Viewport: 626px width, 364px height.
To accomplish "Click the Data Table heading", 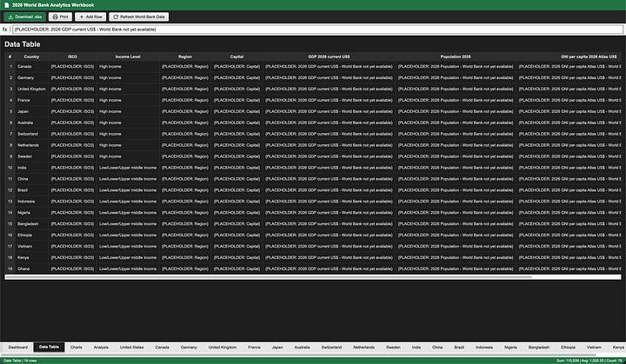I will pyautogui.click(x=23, y=44).
